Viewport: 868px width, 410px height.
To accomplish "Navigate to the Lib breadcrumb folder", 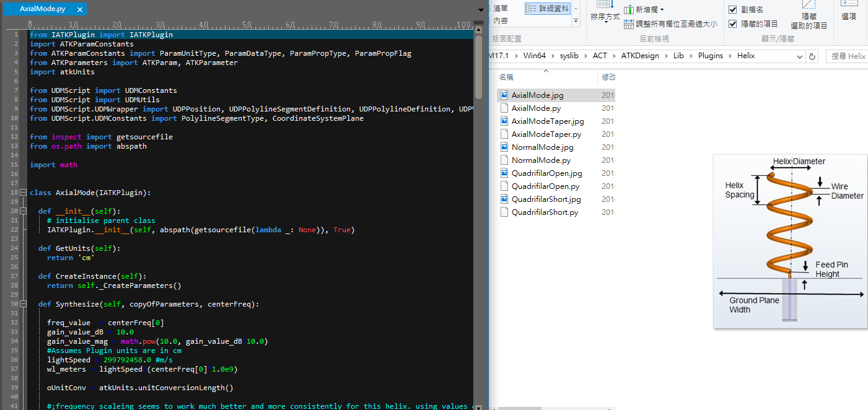I will tap(679, 56).
